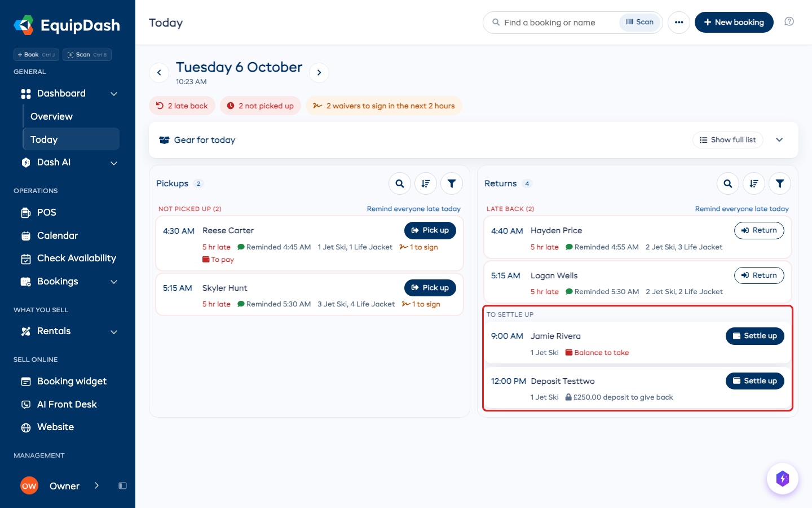Settle up Jamie Rivera's booking

(x=755, y=336)
